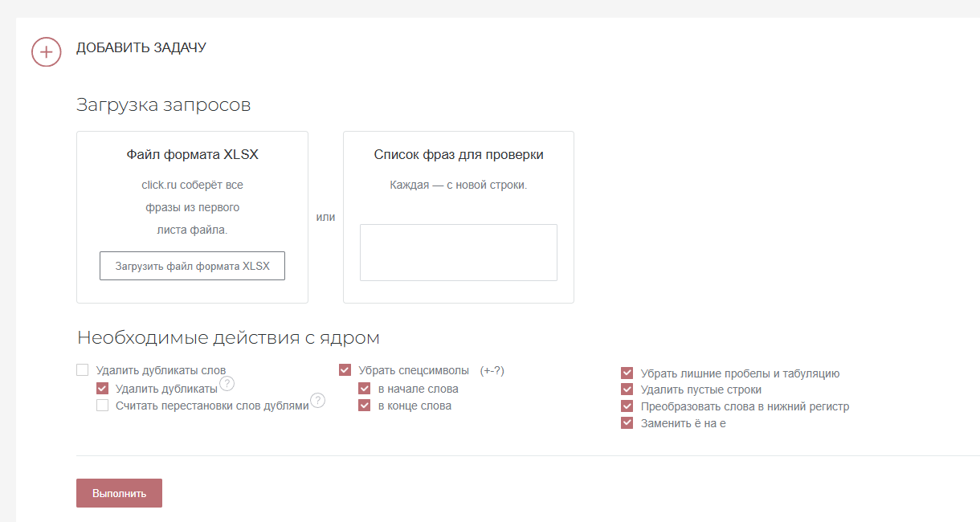Viewport: 980px width, 522px height.
Task: Click «Список фраз для проверки» card title
Action: click(x=459, y=155)
